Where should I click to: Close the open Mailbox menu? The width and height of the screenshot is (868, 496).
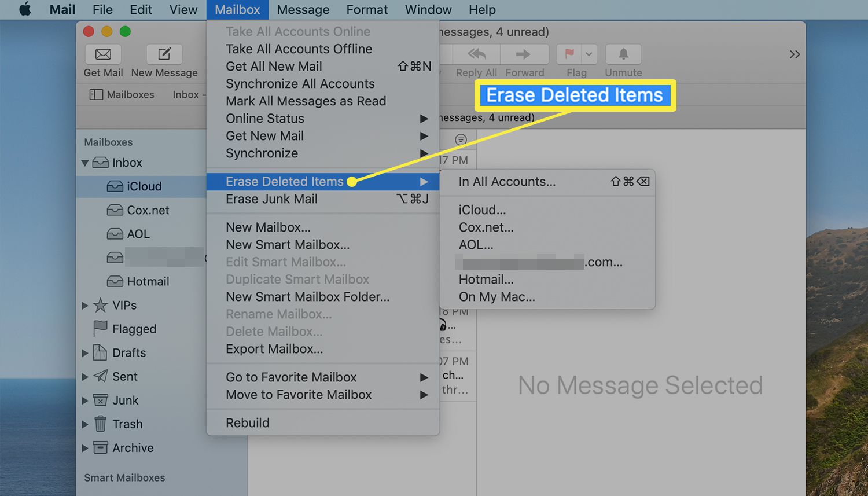pos(237,9)
